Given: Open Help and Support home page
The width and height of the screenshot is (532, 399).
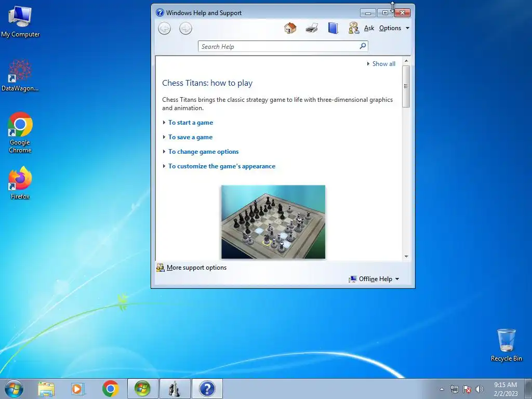Looking at the screenshot, I should (290, 28).
